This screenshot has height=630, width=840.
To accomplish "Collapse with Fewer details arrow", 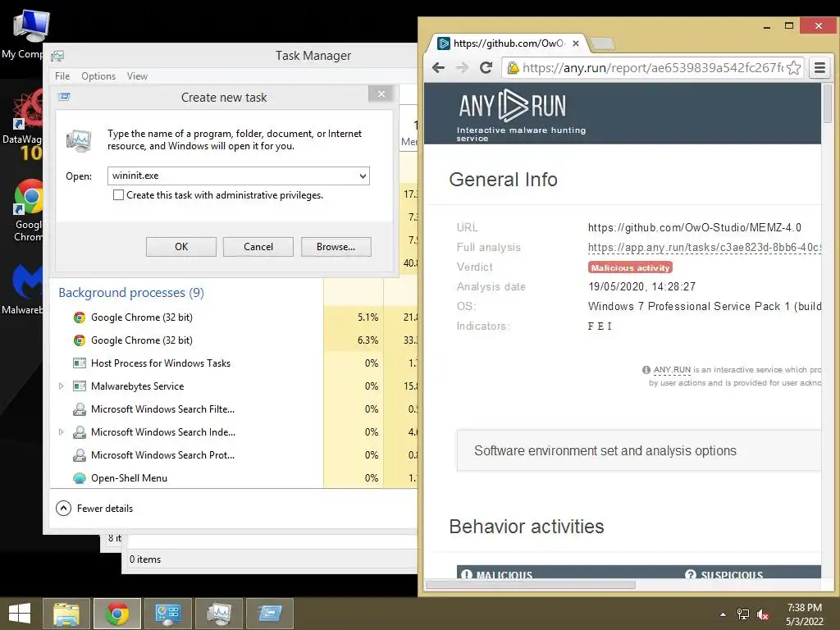I will coord(63,508).
